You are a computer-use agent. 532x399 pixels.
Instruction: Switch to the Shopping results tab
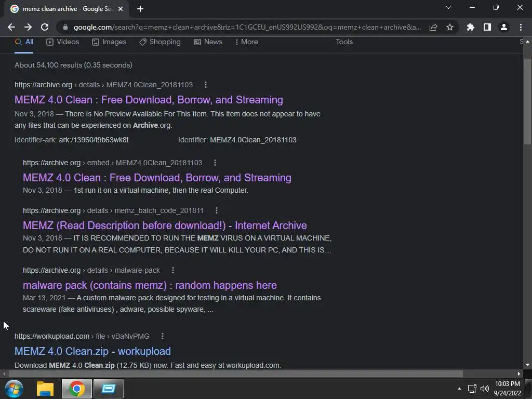pos(160,42)
